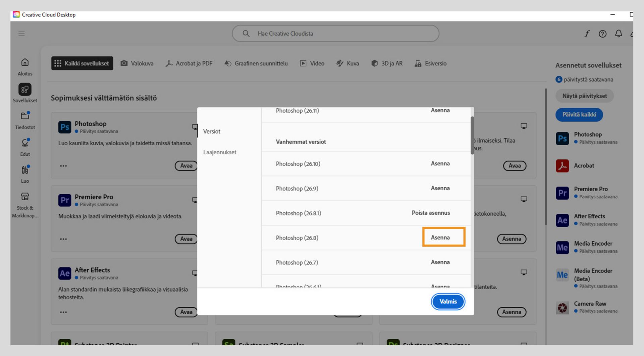
Task: Open Edut benefits icon in sidebar
Action: [x=25, y=143]
